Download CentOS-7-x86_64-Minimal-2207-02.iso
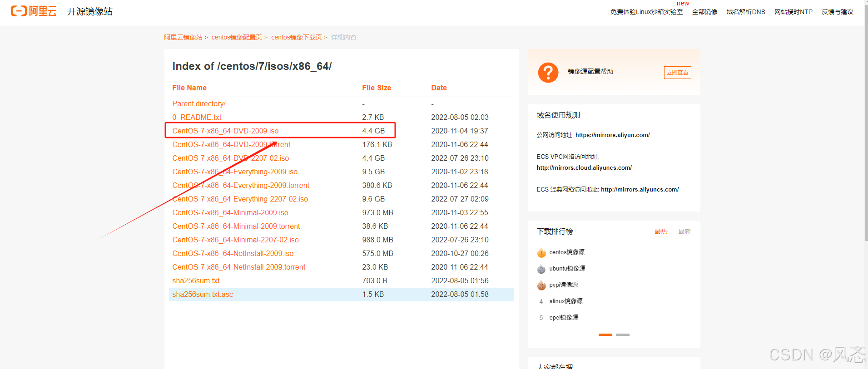Viewport: 868px width, 369px height. [235, 240]
